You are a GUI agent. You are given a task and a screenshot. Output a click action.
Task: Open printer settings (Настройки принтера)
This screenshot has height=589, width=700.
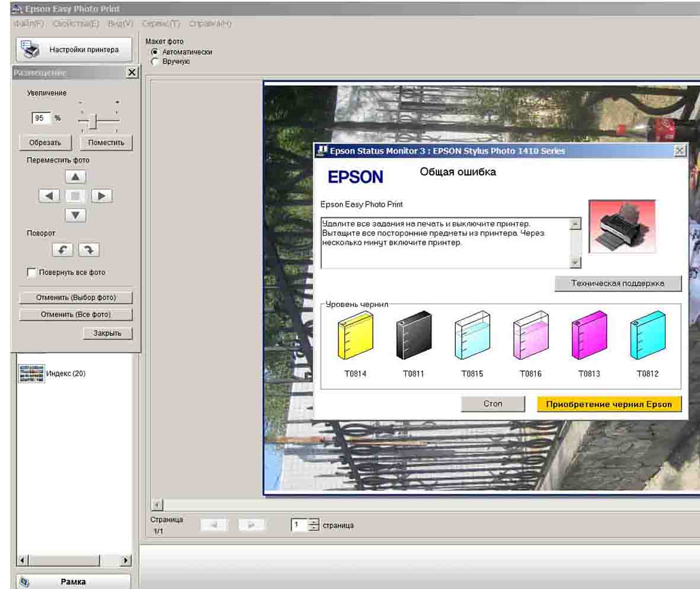pyautogui.click(x=74, y=50)
